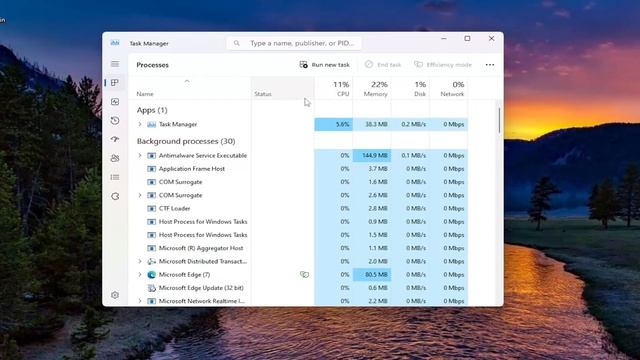Click the process list vertical scrollbar
This screenshot has height=360, width=640.
[x=499, y=120]
